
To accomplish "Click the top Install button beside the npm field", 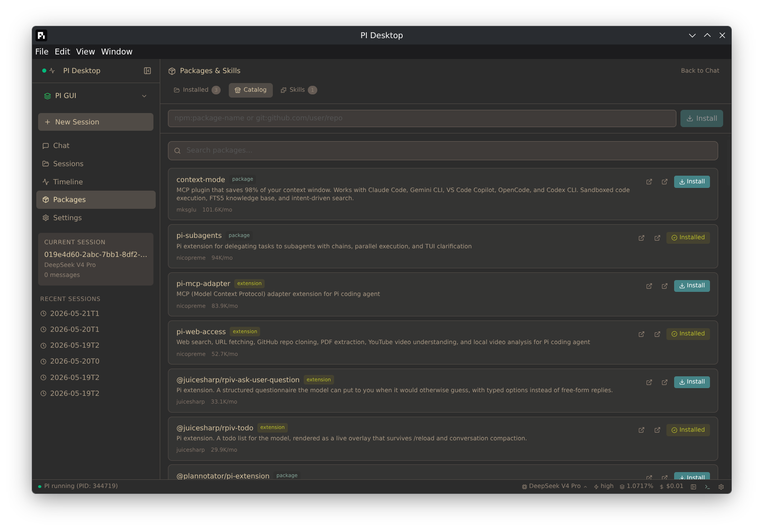I will [x=702, y=118].
